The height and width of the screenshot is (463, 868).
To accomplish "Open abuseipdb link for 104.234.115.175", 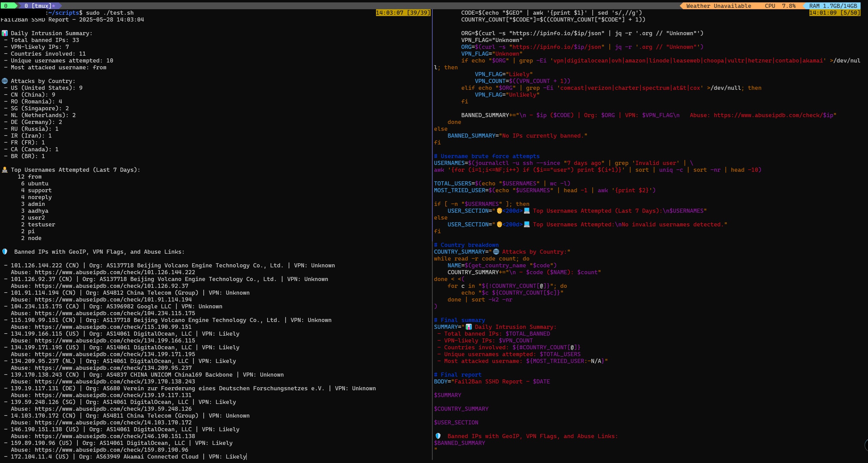I will coord(115,313).
